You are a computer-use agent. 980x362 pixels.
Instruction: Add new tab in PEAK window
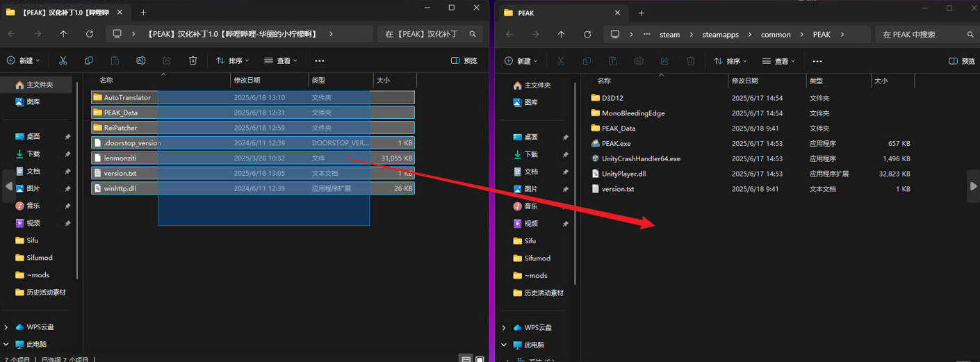[641, 13]
